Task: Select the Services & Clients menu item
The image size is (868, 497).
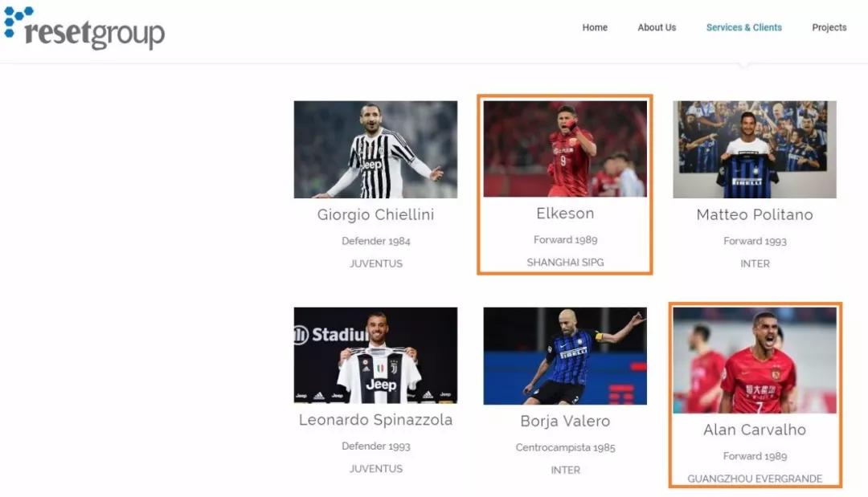Action: pos(743,27)
